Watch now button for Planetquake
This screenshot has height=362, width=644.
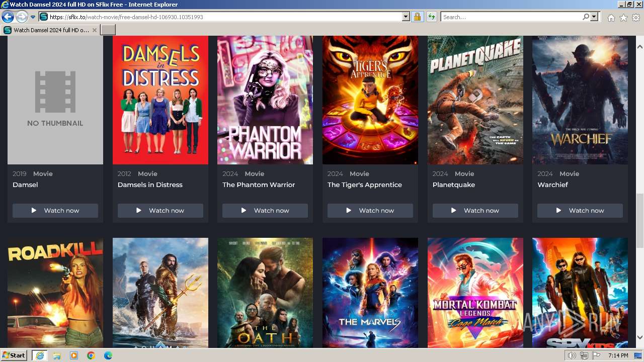(x=475, y=211)
